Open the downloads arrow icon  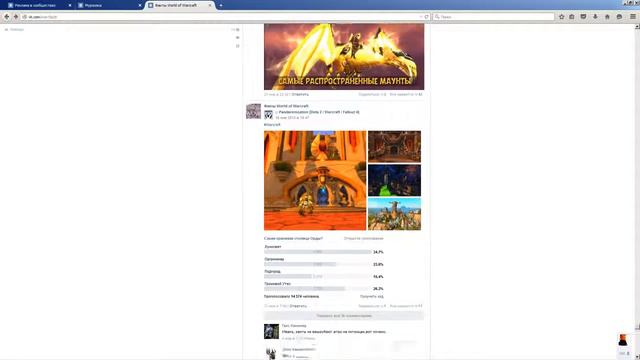pyautogui.click(x=595, y=17)
